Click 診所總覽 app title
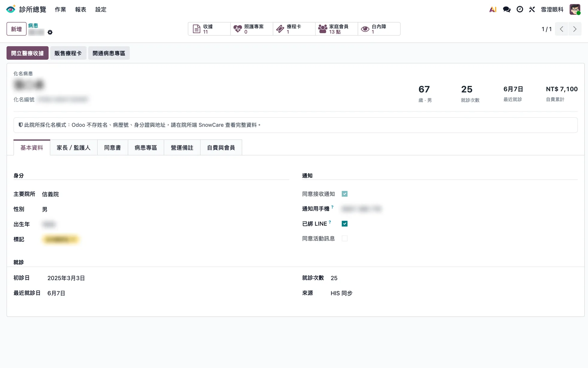The height and width of the screenshot is (368, 588). (x=33, y=10)
